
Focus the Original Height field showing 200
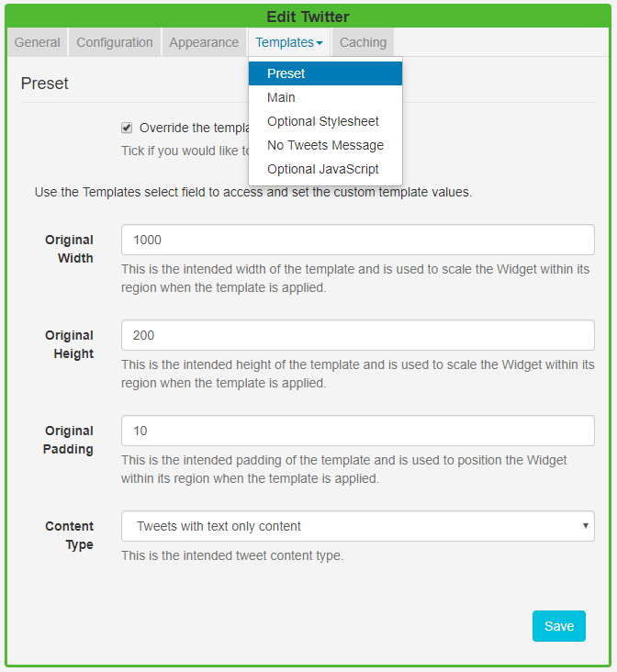pyautogui.click(x=358, y=335)
